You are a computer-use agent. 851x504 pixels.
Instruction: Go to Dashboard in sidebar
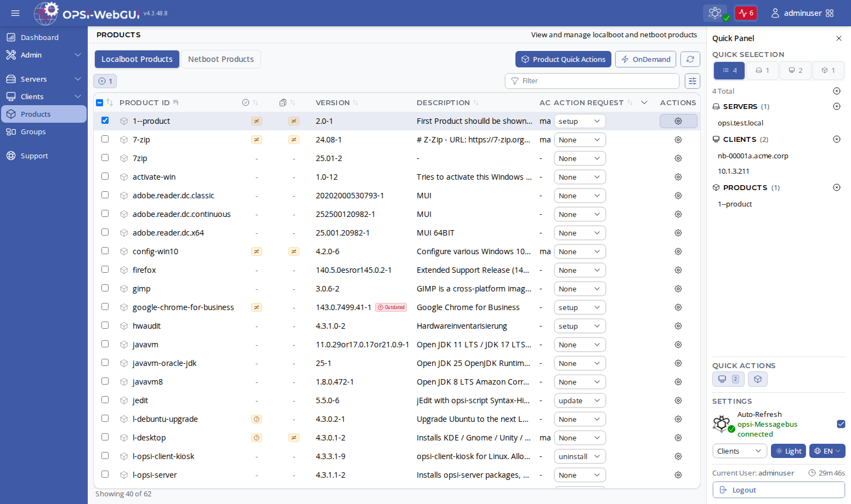(x=44, y=37)
